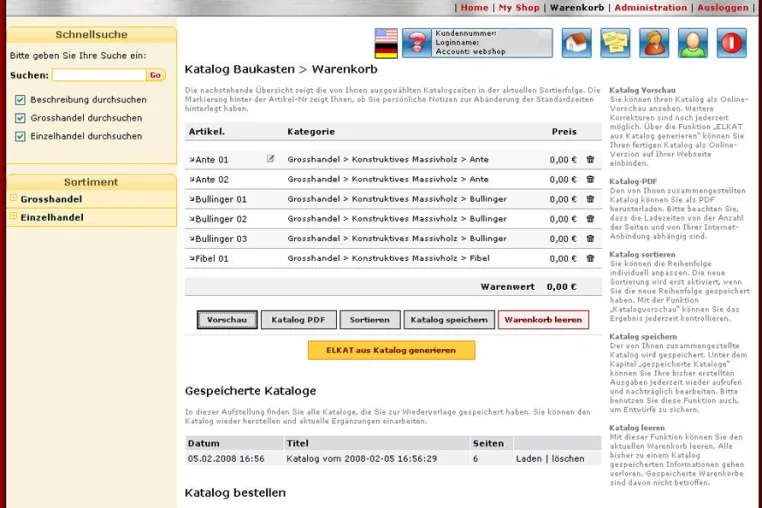Click arrow icon before Ante 01
The width and height of the screenshot is (762, 508).
(192, 159)
